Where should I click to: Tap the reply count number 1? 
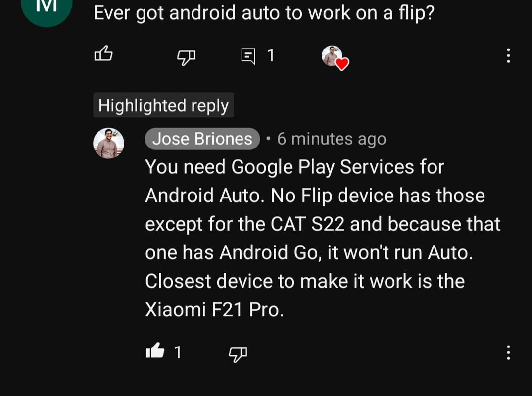click(x=270, y=55)
